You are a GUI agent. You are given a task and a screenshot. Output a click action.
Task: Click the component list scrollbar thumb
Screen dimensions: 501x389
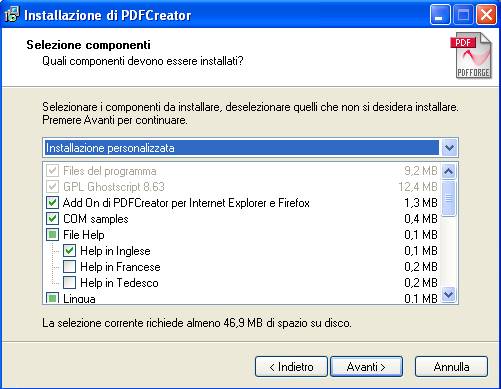[449, 198]
